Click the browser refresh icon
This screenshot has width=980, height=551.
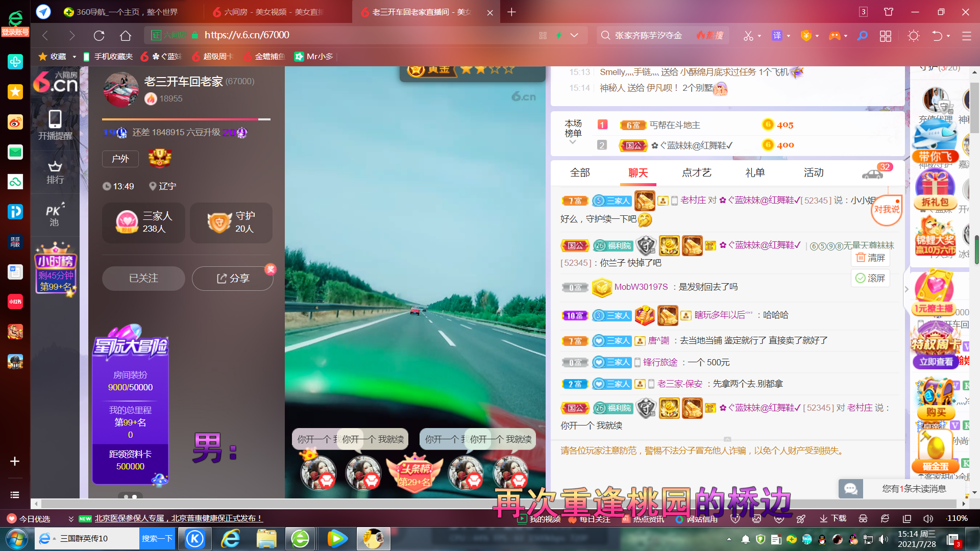pos(99,35)
